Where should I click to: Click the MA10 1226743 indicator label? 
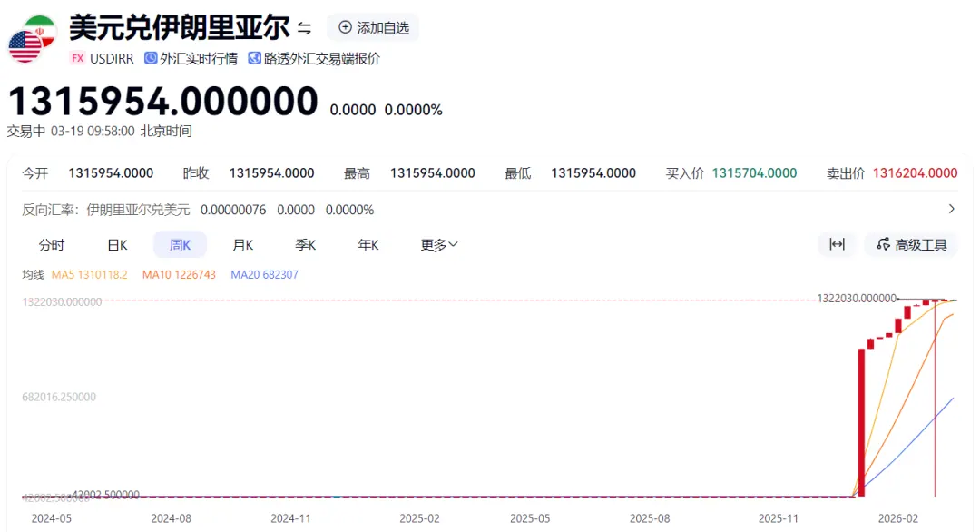click(x=179, y=274)
